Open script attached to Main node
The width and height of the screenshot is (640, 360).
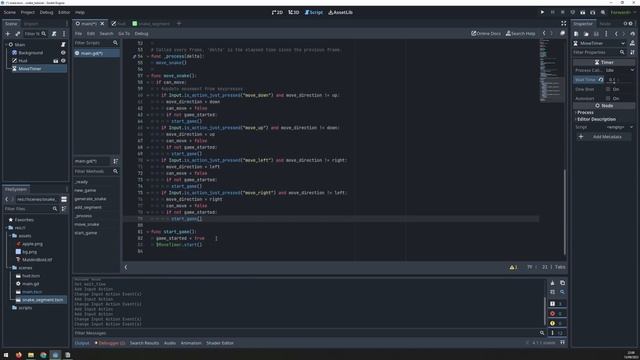tap(63, 44)
